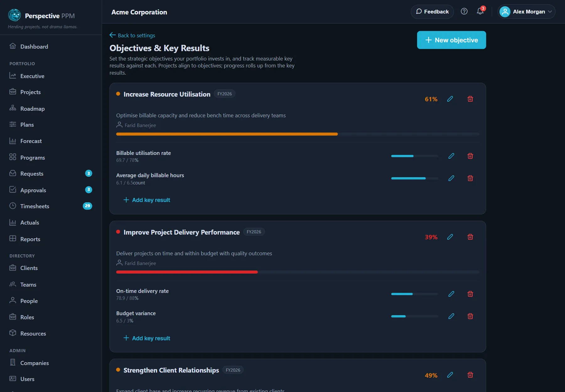Screen dimensions: 565x392
Task: Click the New objective button
Action: tap(451, 40)
